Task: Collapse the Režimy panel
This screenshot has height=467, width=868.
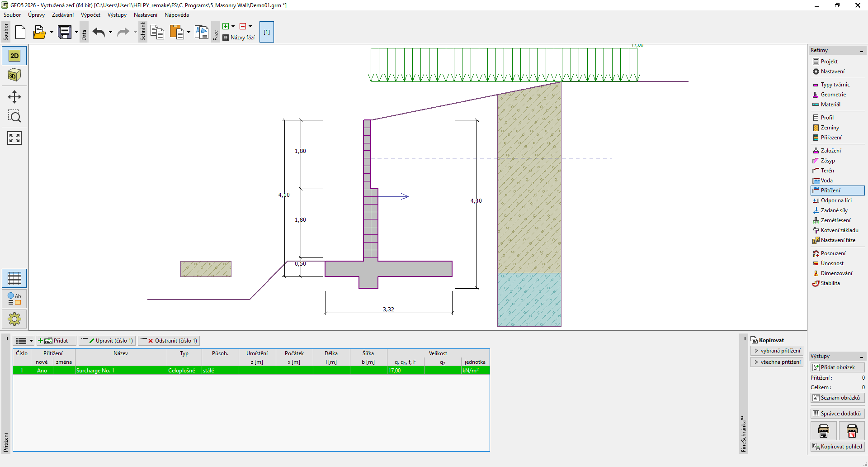Action: tap(861, 51)
